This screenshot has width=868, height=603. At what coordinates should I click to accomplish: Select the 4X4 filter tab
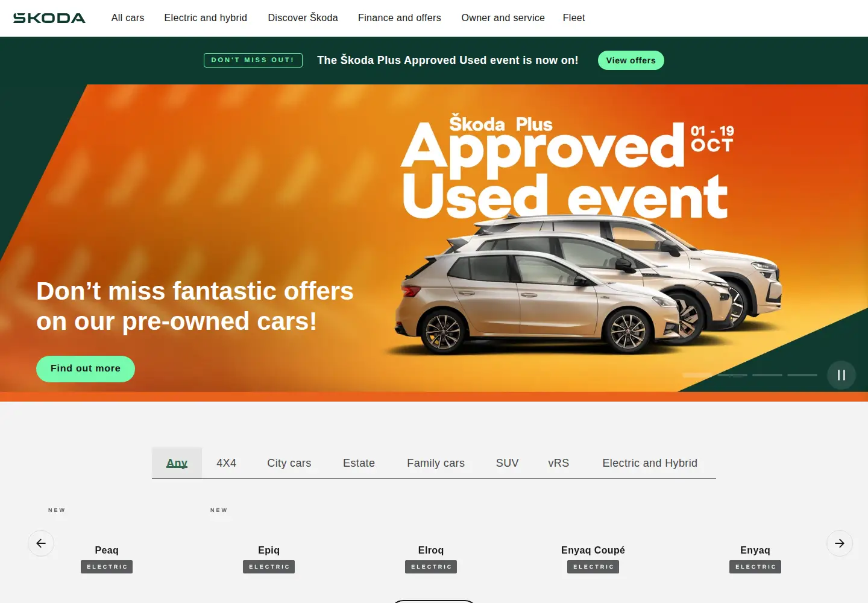tap(226, 463)
